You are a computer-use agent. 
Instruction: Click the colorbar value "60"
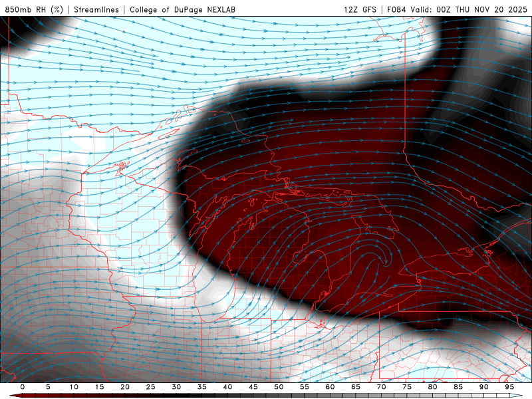(330, 387)
